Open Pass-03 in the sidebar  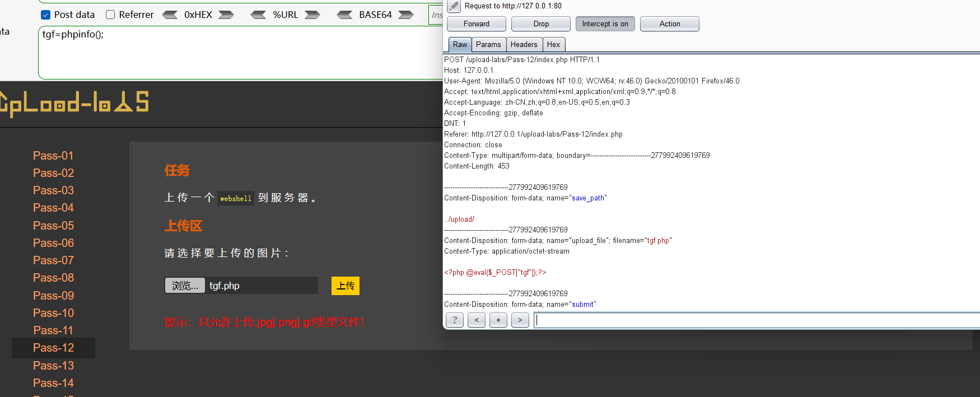click(53, 190)
